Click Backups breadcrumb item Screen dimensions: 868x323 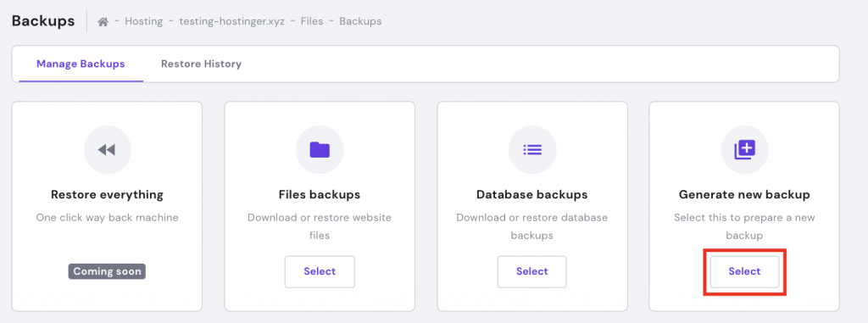coord(360,21)
